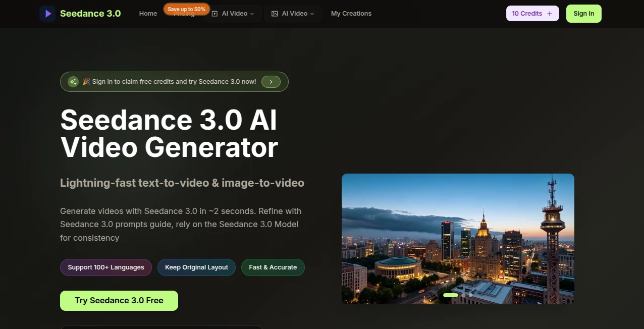Click the Support 100+ Languages badge
The image size is (644, 329).
click(x=105, y=267)
